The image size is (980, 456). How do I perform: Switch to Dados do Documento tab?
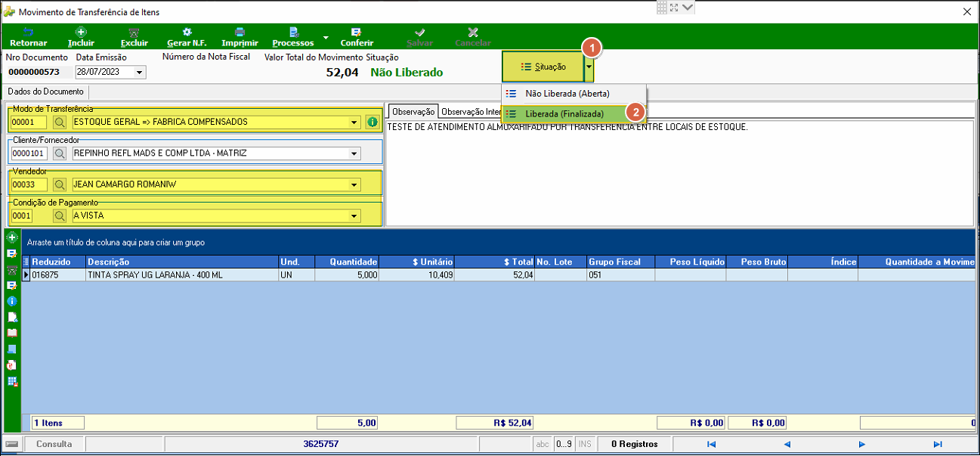click(45, 92)
